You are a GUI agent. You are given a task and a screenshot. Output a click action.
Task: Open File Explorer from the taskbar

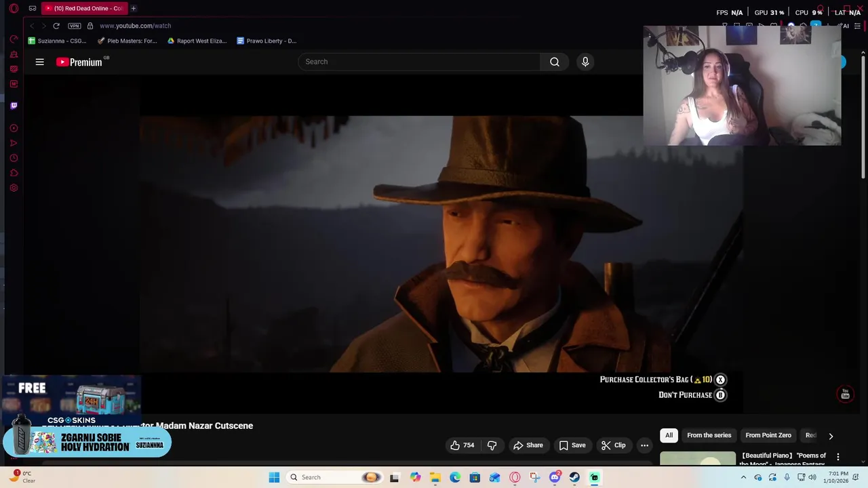tap(435, 477)
